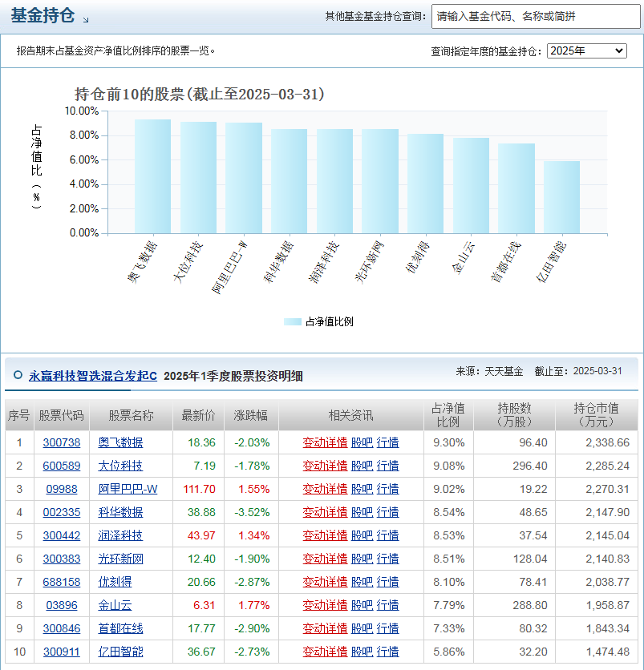Open 变动详情 for 大位科技 row
The width and height of the screenshot is (644, 670).
point(325,466)
